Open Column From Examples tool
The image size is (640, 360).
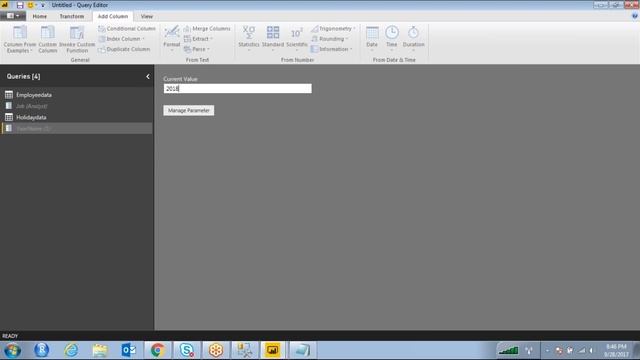coord(20,39)
